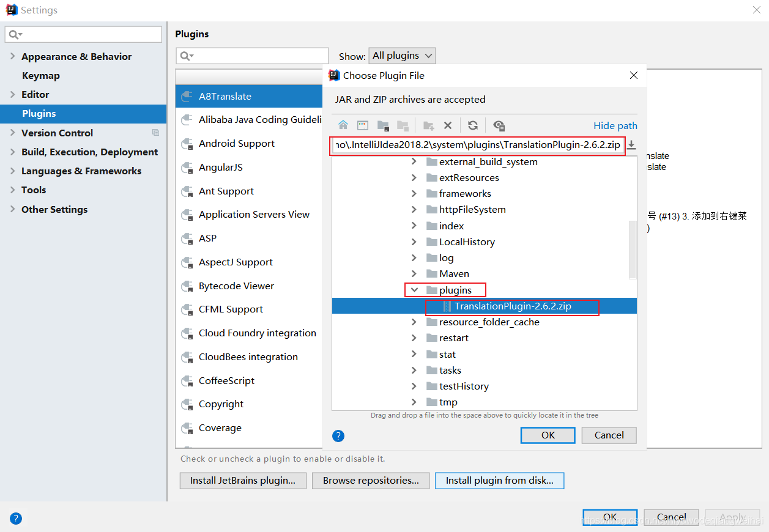Cancel the Choose Plugin File dialog

[x=609, y=435]
